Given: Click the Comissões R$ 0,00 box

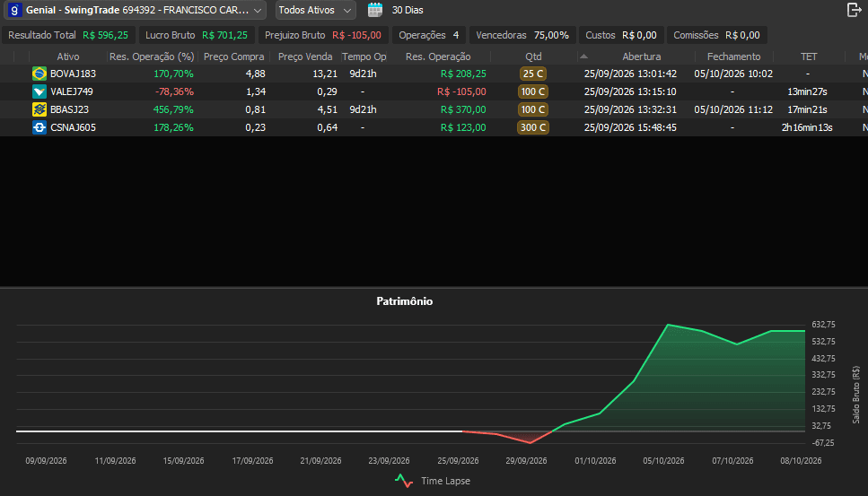Looking at the screenshot, I should [x=717, y=35].
